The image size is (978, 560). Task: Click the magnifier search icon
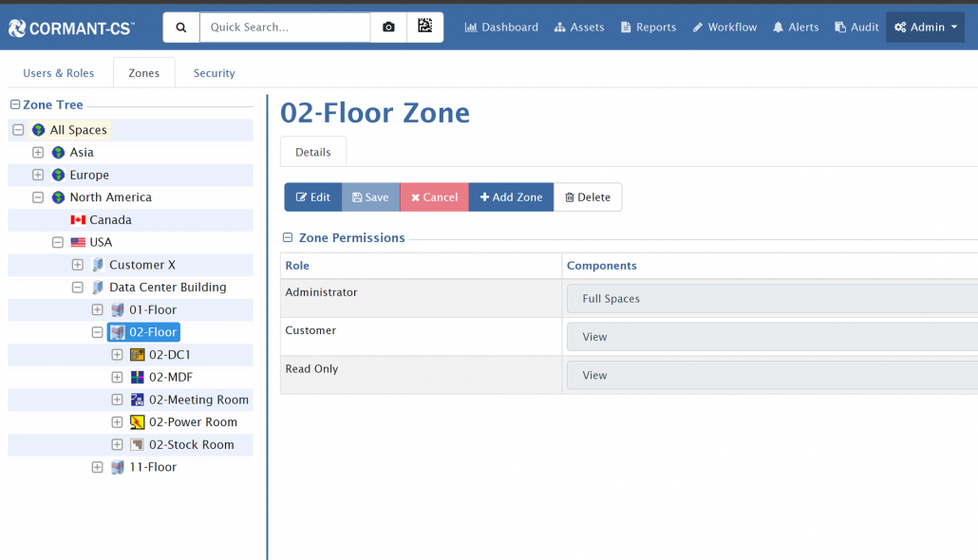181,28
